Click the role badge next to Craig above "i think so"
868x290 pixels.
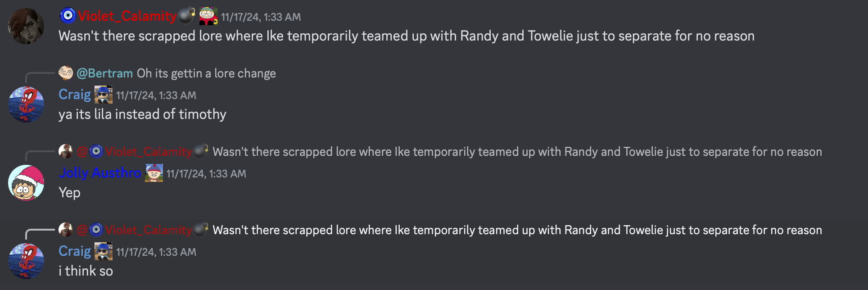coord(104,252)
